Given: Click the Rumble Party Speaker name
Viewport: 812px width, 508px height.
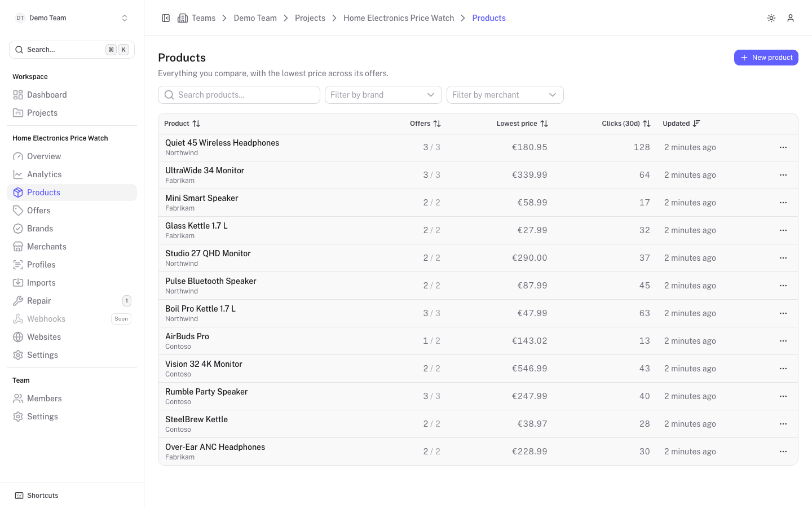Looking at the screenshot, I should click(206, 392).
